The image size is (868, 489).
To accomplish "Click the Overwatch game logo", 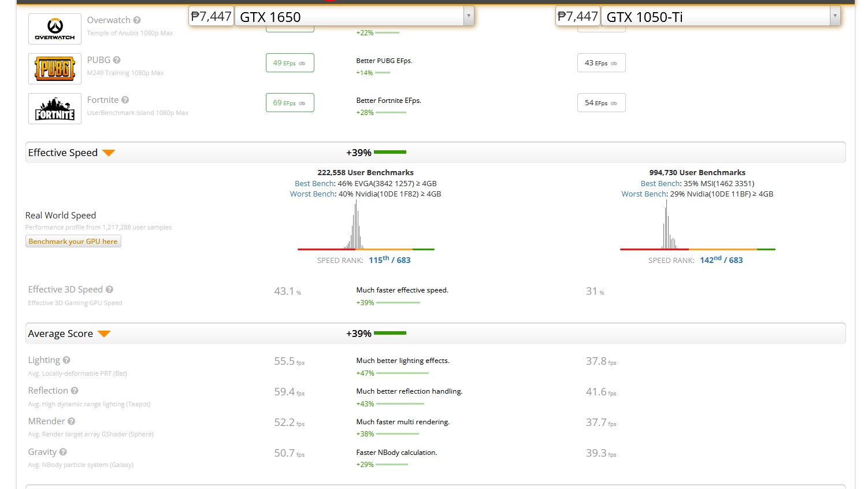I will tap(55, 29).
